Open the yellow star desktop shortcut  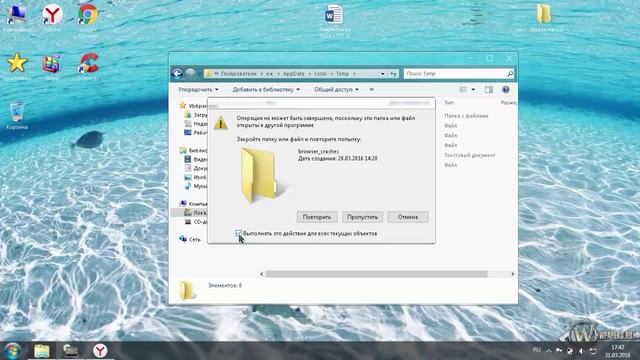(17, 65)
